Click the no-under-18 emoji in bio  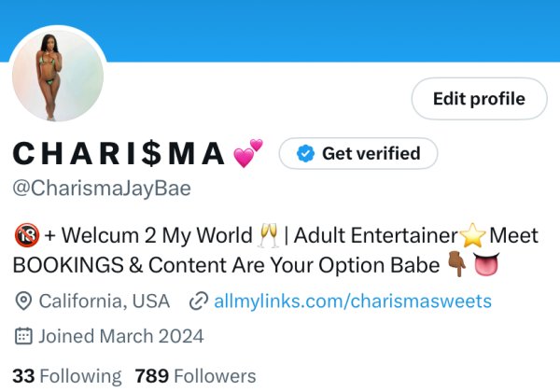tap(27, 235)
